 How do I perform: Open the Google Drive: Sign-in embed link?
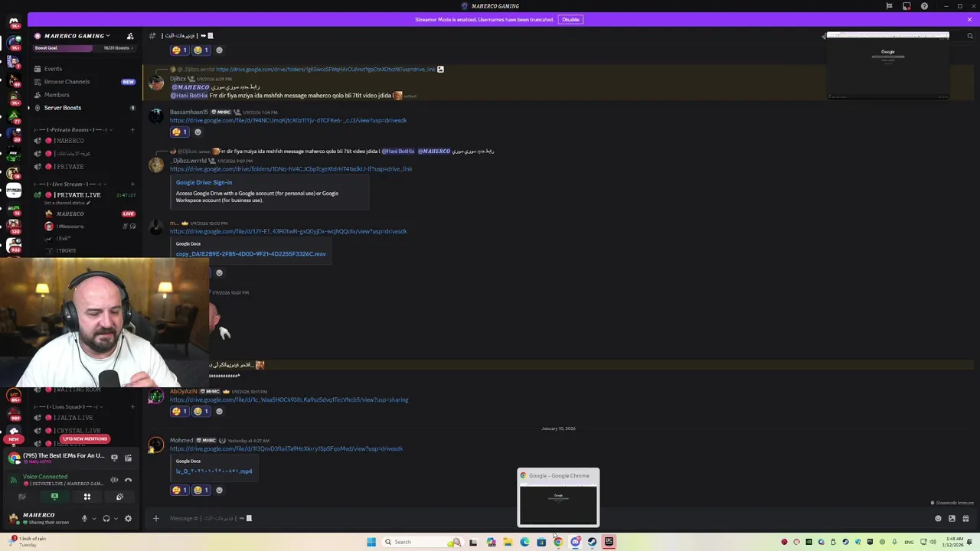click(x=204, y=182)
